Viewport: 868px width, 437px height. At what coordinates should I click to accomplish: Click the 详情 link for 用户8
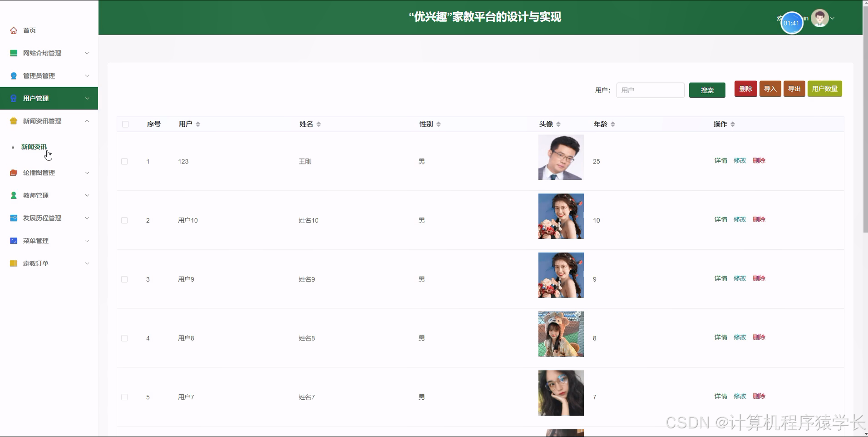720,338
